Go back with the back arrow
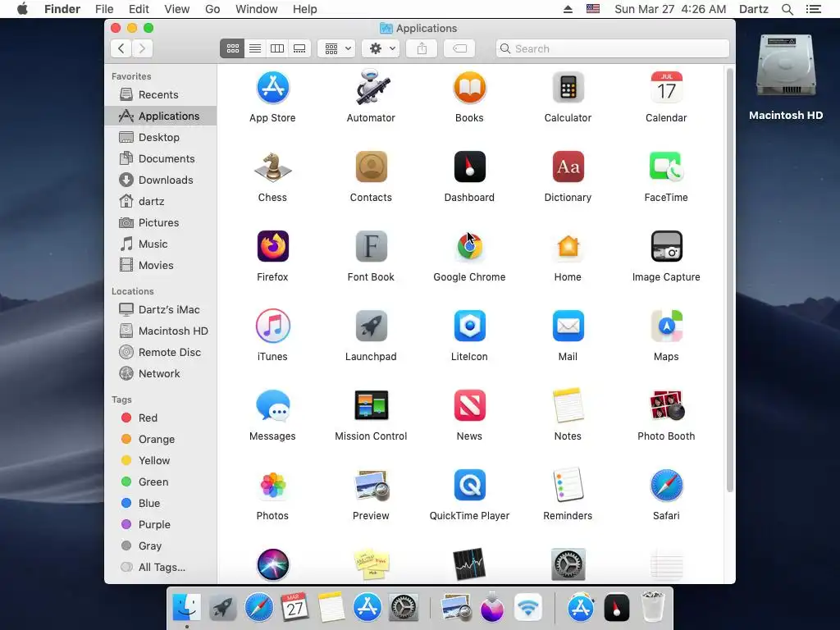 tap(121, 48)
